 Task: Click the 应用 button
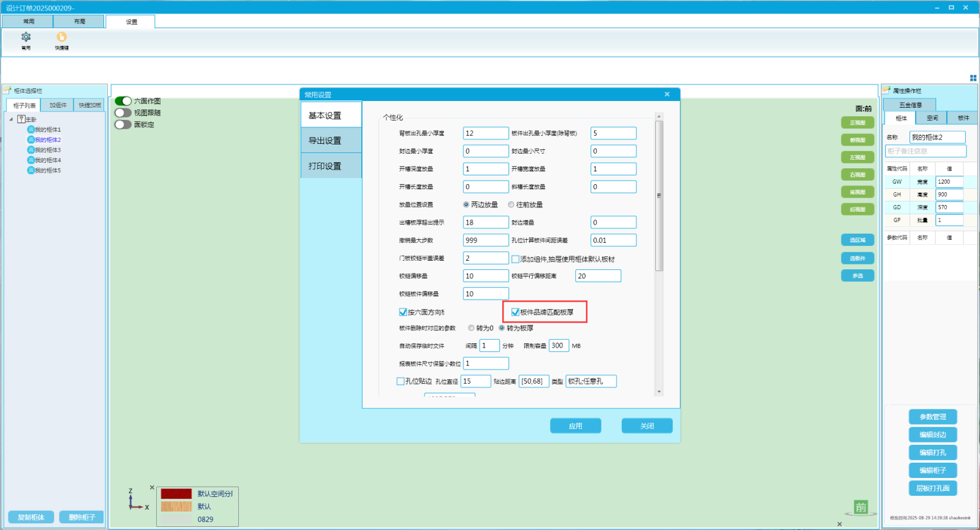click(x=575, y=426)
